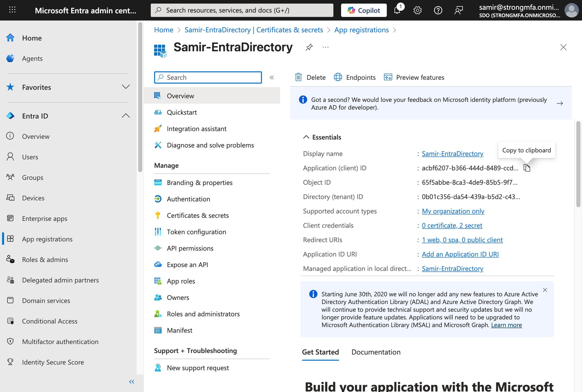Click My organization only link

point(453,211)
